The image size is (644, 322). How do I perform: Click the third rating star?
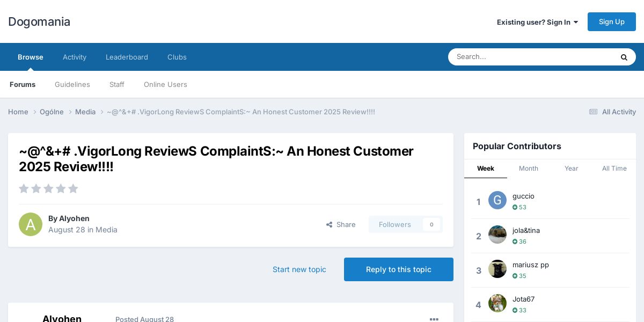tap(48, 188)
